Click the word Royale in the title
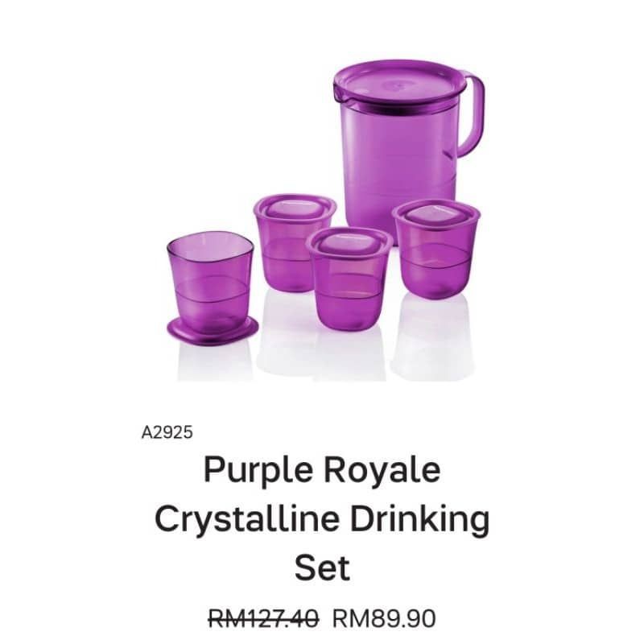Viewport: 644px width, 644px height. pyautogui.click(x=382, y=471)
